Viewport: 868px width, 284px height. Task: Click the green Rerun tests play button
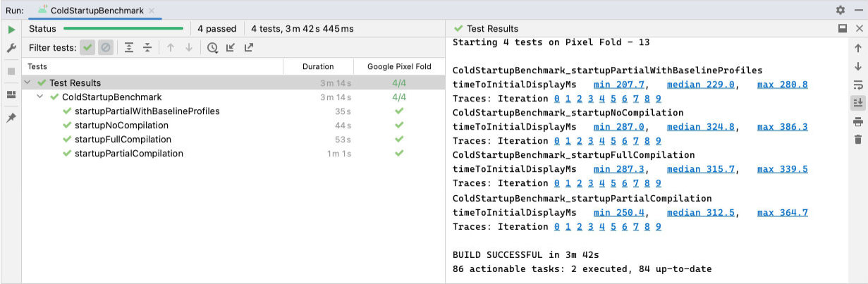coord(11,30)
